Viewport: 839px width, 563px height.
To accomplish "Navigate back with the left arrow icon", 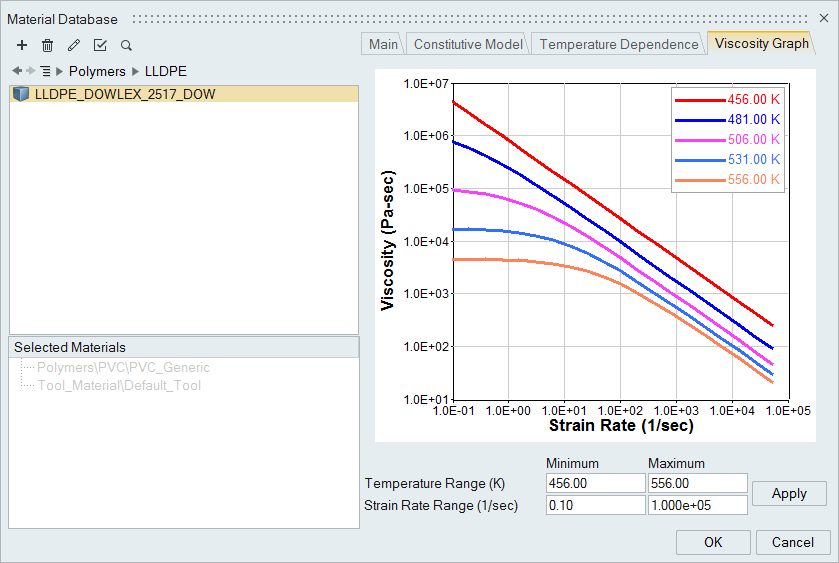I will [x=16, y=71].
